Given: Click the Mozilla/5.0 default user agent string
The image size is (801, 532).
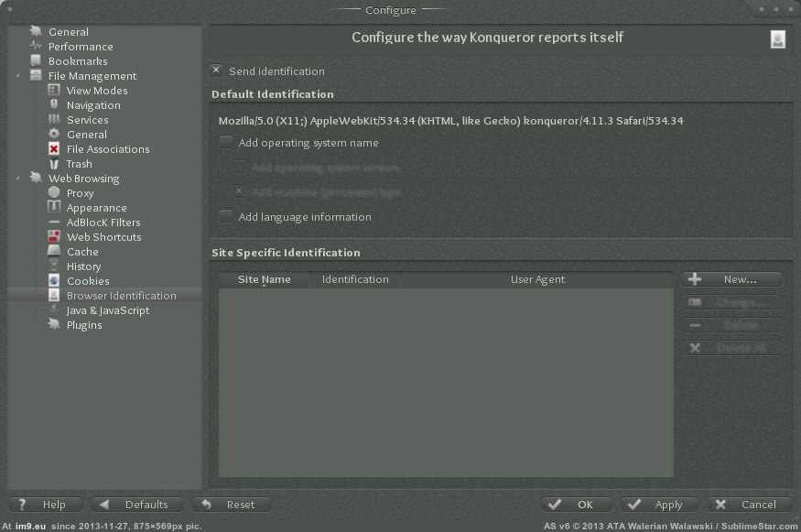Looking at the screenshot, I should pos(450,121).
